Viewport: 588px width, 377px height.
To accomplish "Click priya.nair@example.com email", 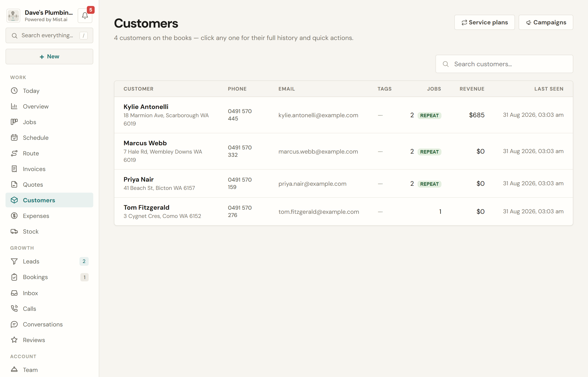I will (312, 184).
